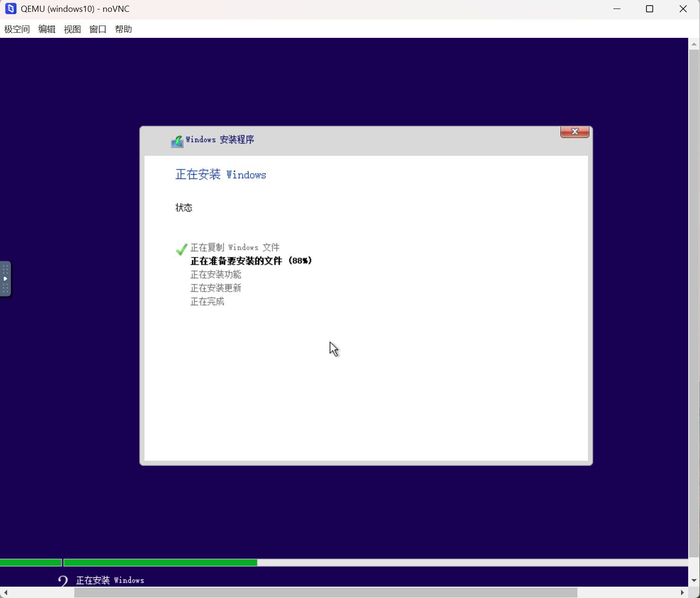The width and height of the screenshot is (700, 598).
Task: Click the 正在安装 Windows heading
Action: click(221, 175)
